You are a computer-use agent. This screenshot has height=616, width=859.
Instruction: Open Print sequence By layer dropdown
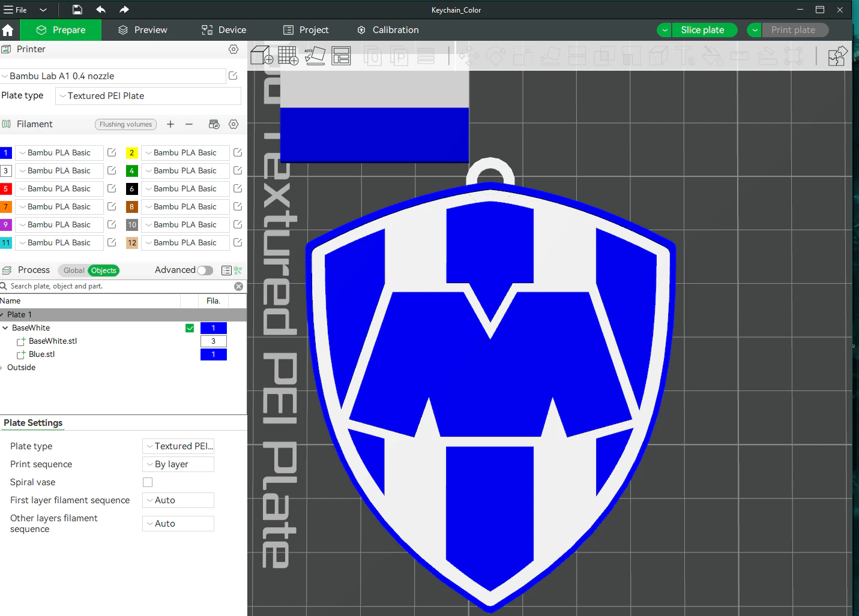178,464
